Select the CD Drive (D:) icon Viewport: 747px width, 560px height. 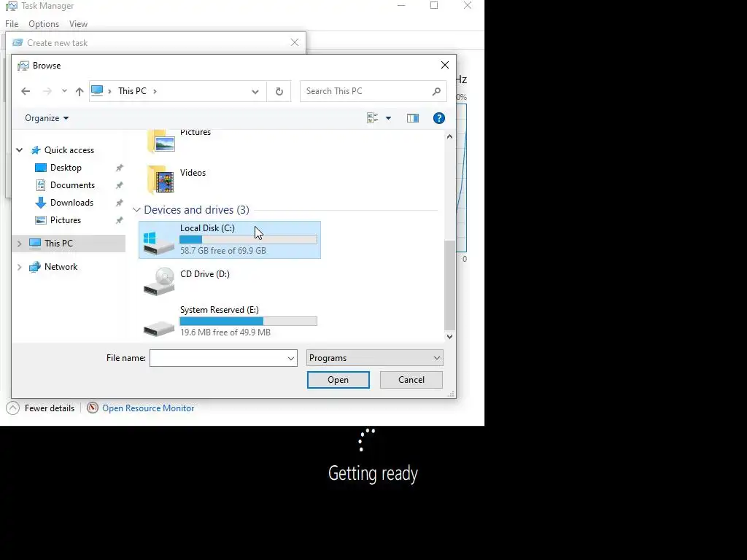point(159,281)
